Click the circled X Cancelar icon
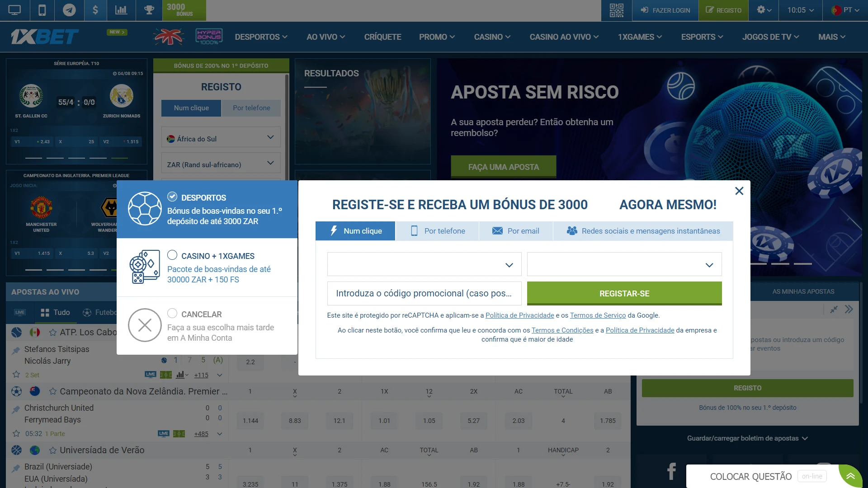 (x=145, y=325)
